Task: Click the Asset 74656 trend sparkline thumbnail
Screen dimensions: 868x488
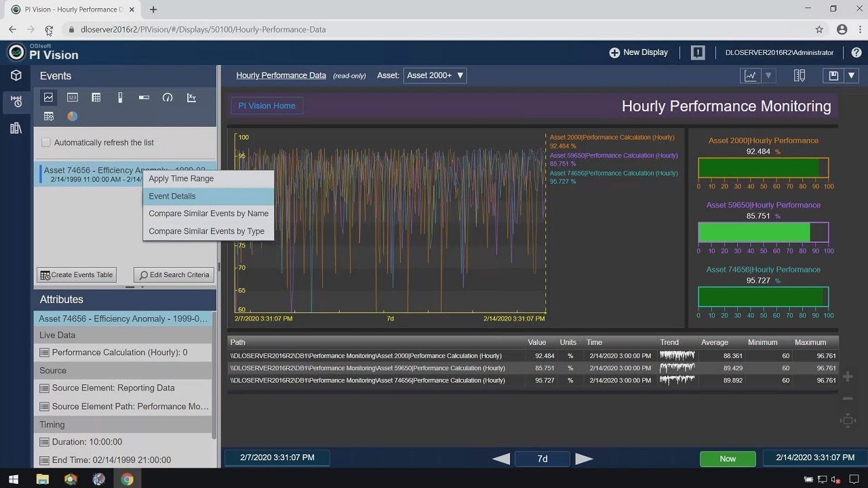Action: click(677, 380)
